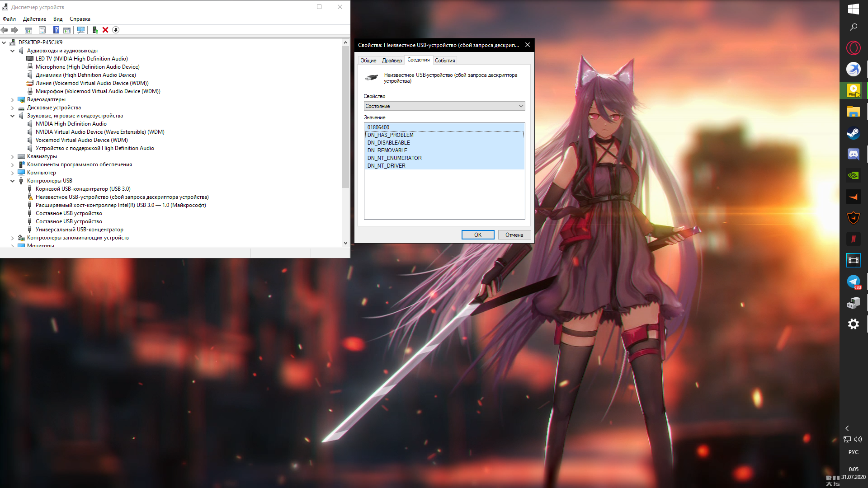Open the Справка menu
This screenshot has height=488, width=868.
point(80,19)
